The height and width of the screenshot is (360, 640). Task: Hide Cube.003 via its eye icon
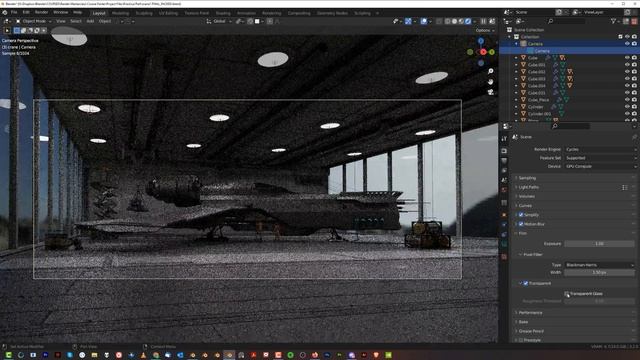627,79
